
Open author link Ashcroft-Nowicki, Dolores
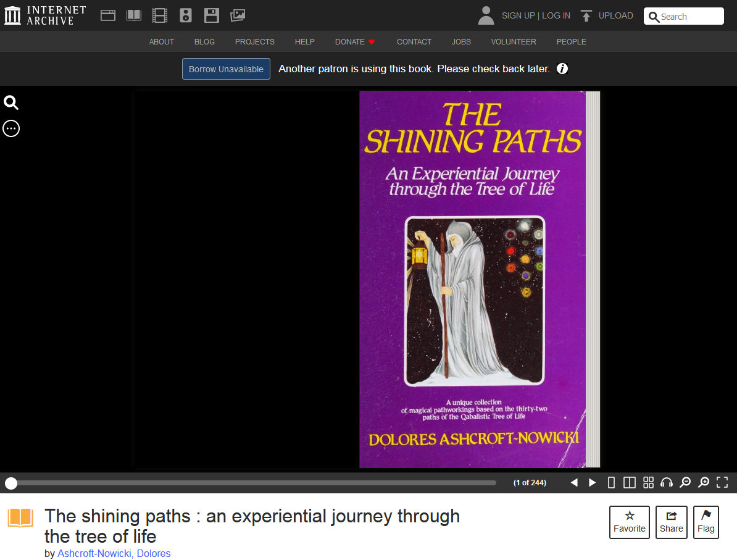[114, 553]
